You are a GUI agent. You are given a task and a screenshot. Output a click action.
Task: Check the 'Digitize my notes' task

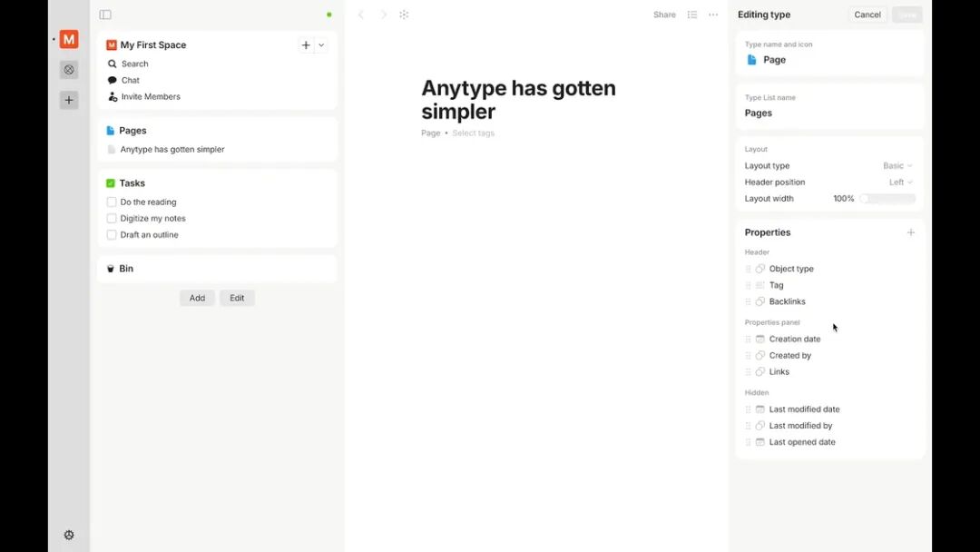pyautogui.click(x=112, y=218)
